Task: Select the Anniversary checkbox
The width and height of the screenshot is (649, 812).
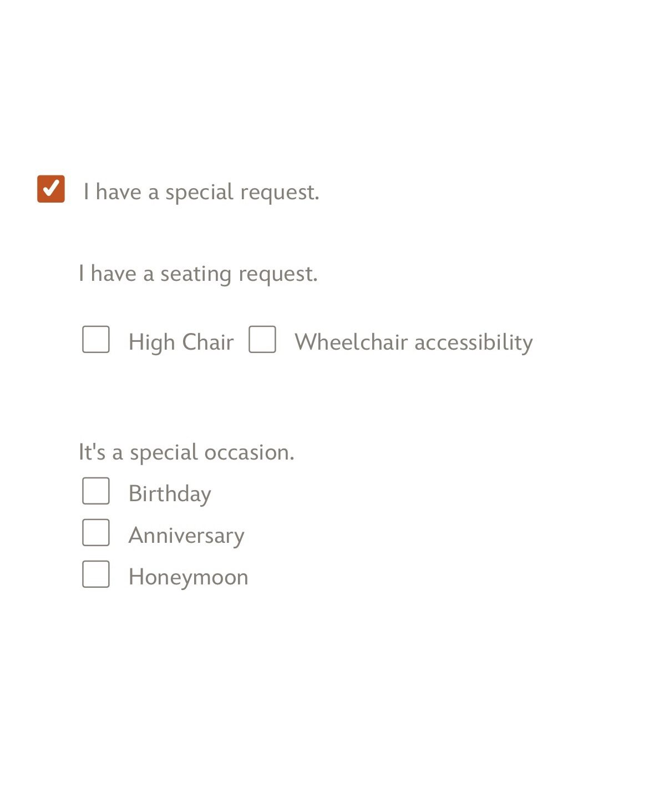Action: 96,533
